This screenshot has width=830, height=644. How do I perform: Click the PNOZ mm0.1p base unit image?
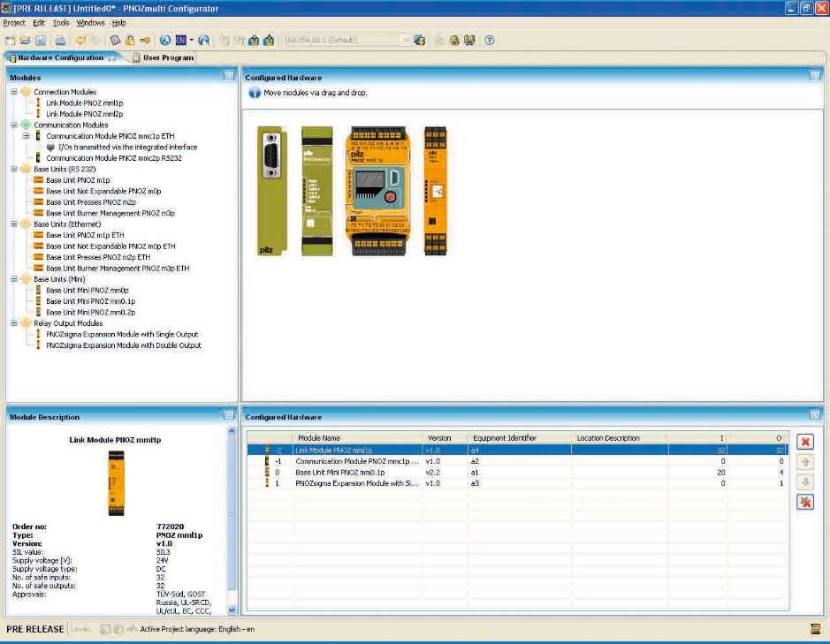(x=378, y=191)
